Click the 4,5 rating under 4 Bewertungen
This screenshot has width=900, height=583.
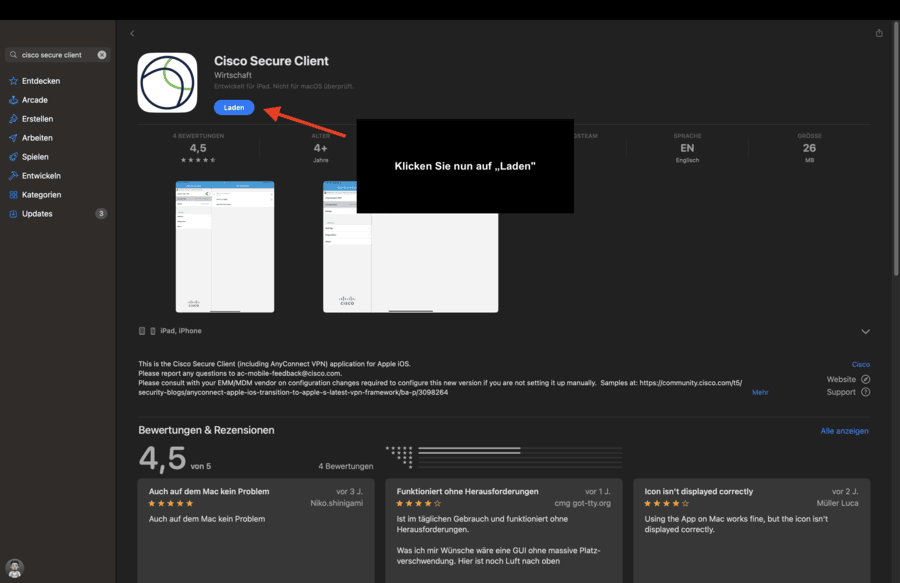(x=198, y=148)
